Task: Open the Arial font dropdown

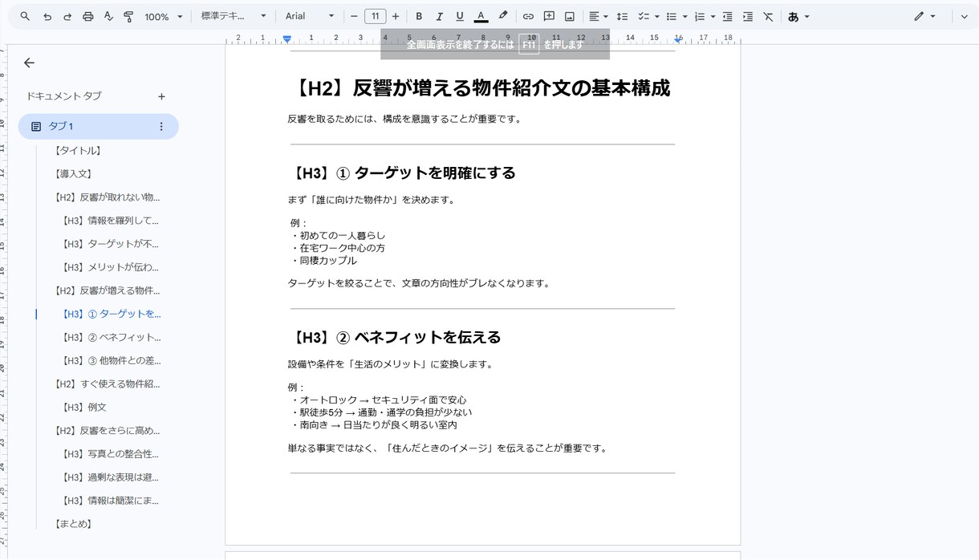Action: tap(310, 16)
